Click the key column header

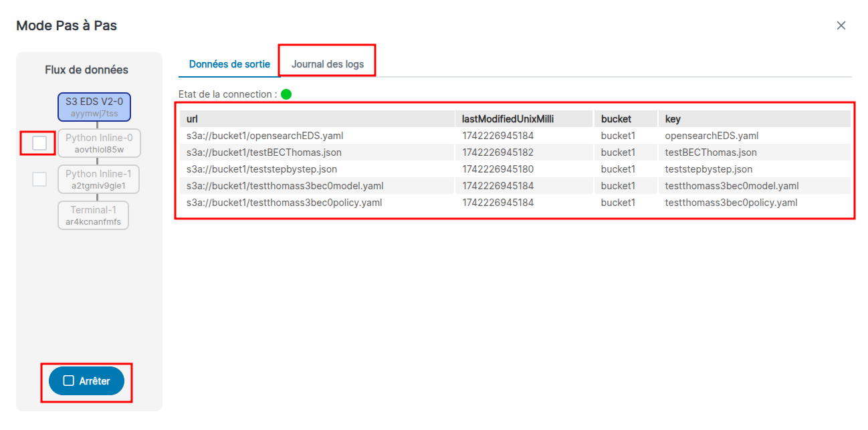[x=673, y=119]
